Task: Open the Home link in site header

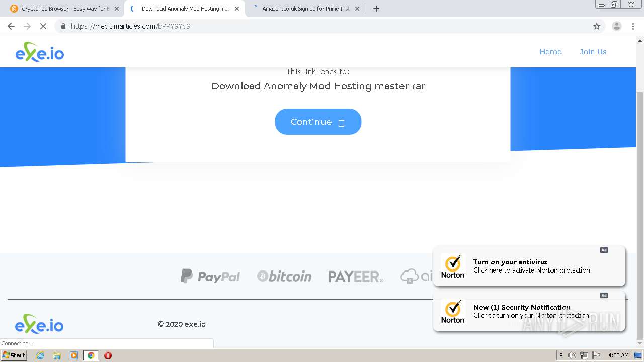Action: 550,52
